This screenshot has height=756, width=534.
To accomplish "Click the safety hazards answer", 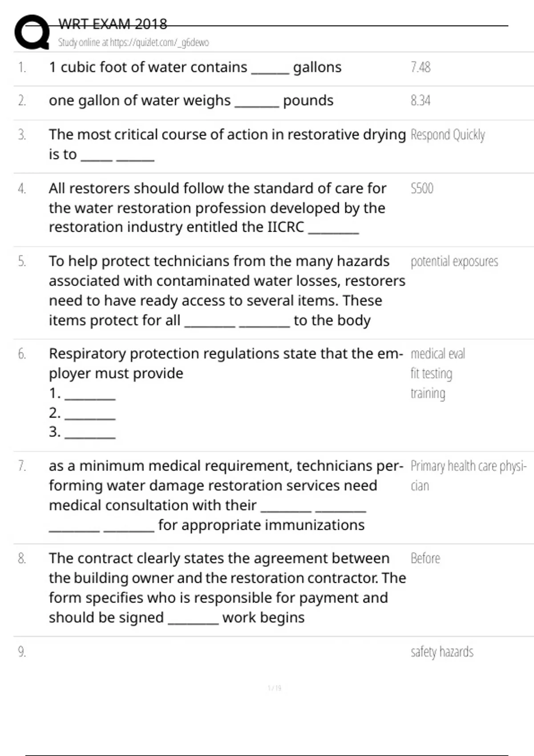I will (x=442, y=652).
